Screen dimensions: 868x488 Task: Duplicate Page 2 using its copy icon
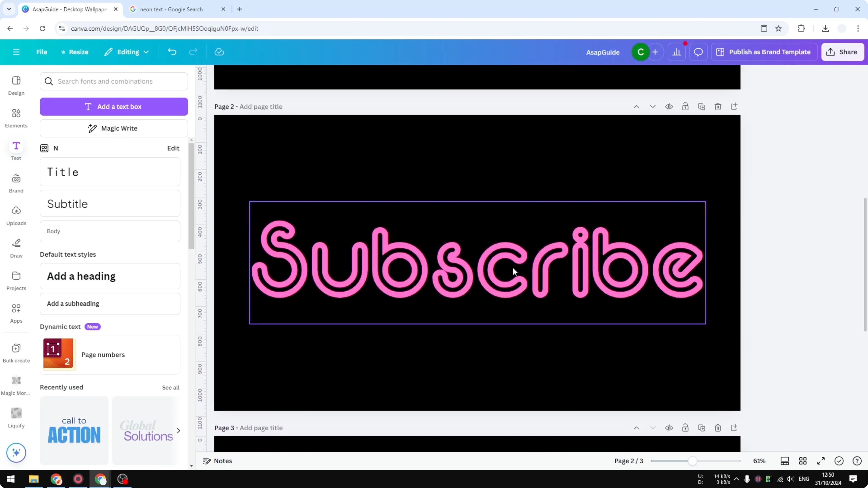click(x=701, y=106)
